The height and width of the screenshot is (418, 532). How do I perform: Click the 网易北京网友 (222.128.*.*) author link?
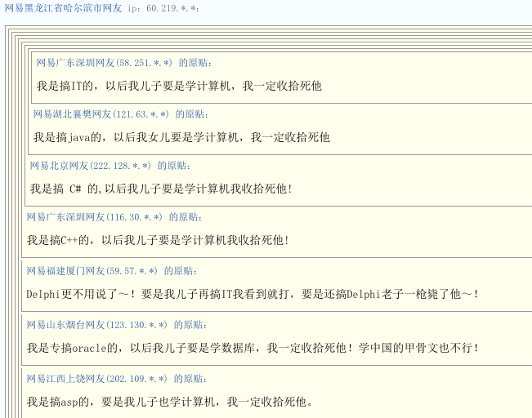click(x=90, y=166)
